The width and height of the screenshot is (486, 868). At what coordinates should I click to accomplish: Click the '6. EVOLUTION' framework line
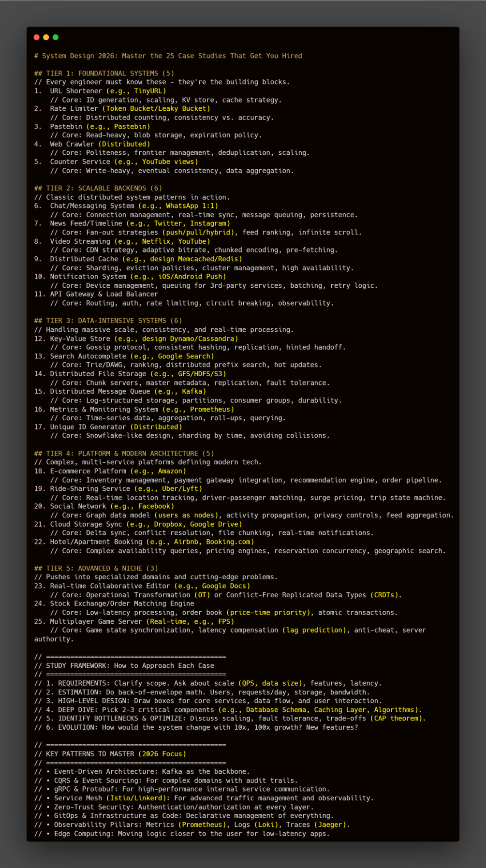[196, 728]
